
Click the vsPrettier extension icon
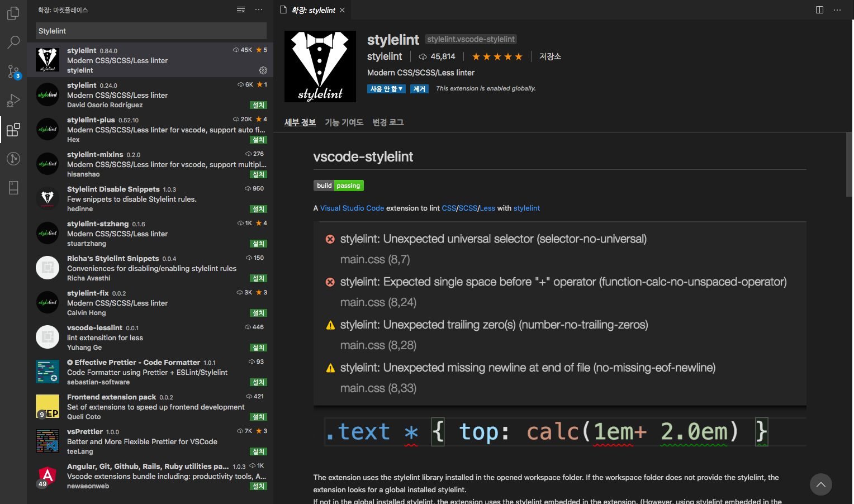(x=48, y=441)
